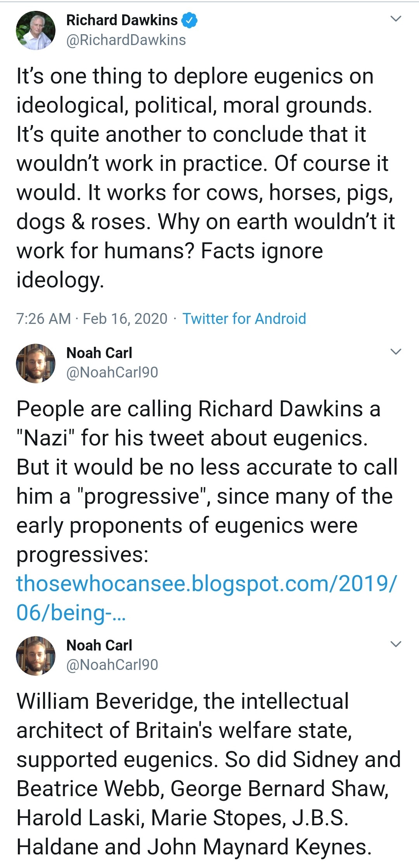Image resolution: width=419 pixels, height=868 pixels.
Task: Expand the chevron menu on the Beveridge tweet
Action: (x=395, y=644)
